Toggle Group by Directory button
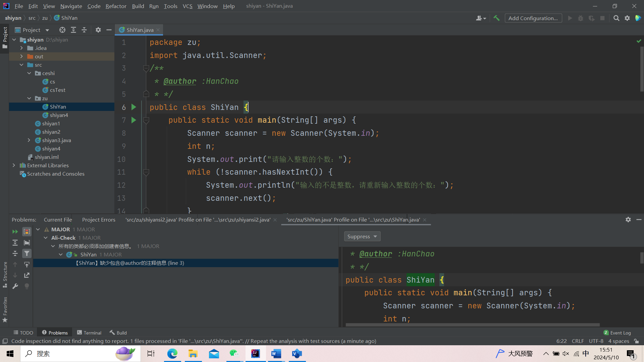 coord(27,243)
